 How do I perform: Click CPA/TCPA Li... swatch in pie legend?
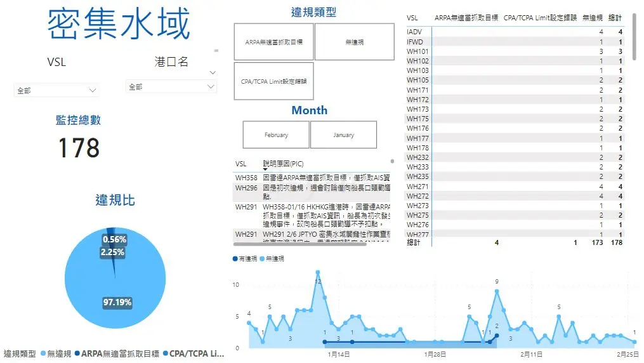point(166,353)
